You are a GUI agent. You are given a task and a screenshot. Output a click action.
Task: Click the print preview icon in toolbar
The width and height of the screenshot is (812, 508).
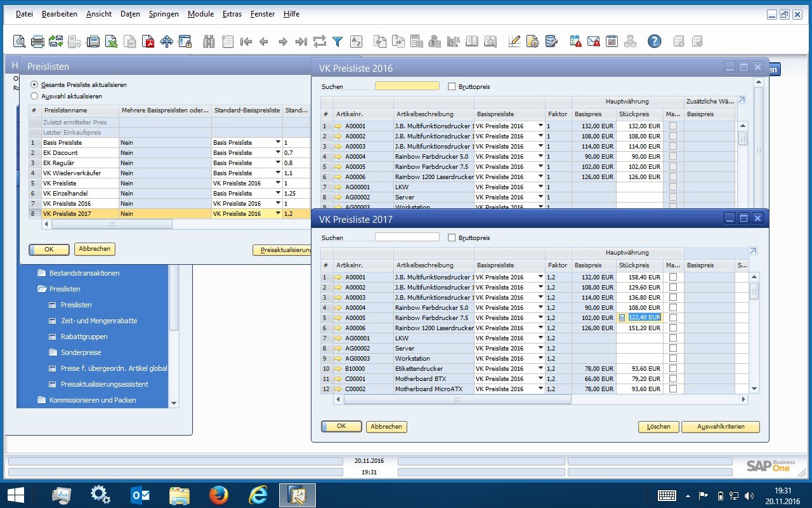20,42
